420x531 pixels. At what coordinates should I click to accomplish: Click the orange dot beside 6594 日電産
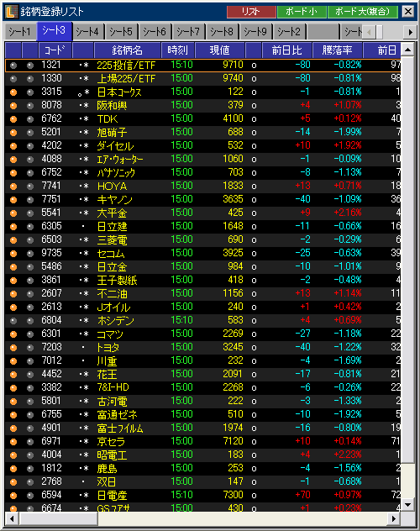pyautogui.click(x=13, y=496)
